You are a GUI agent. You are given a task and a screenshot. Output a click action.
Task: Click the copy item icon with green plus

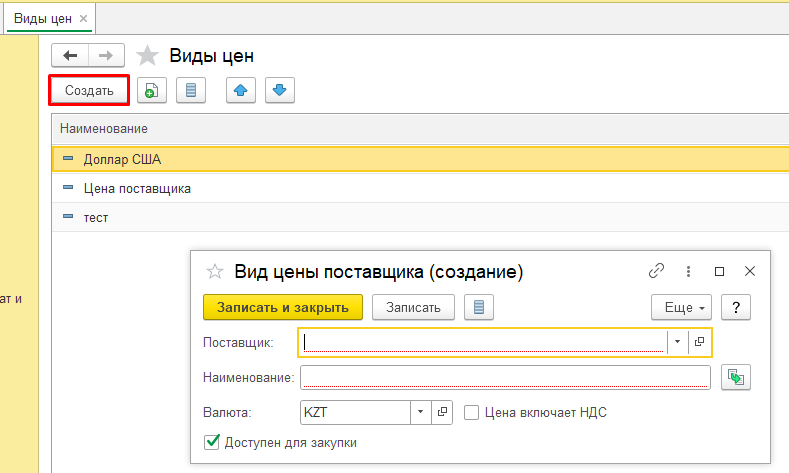tap(151, 90)
